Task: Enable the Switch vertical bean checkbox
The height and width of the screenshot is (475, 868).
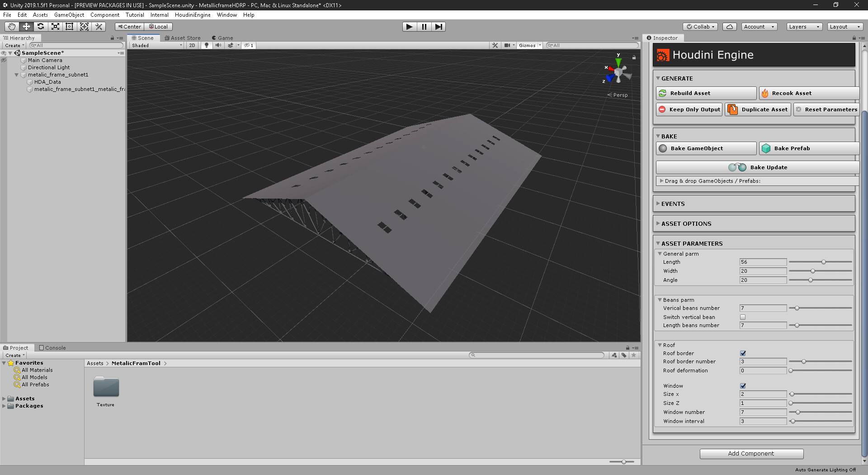Action: [743, 317]
